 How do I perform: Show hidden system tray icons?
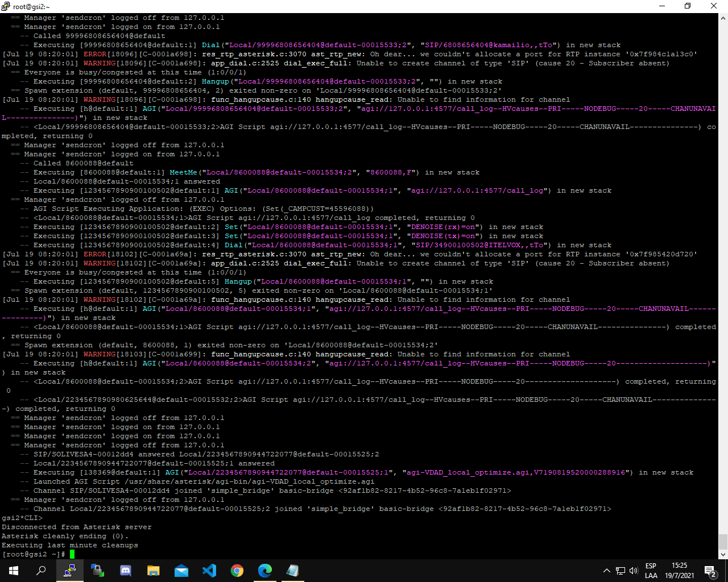(x=606, y=571)
